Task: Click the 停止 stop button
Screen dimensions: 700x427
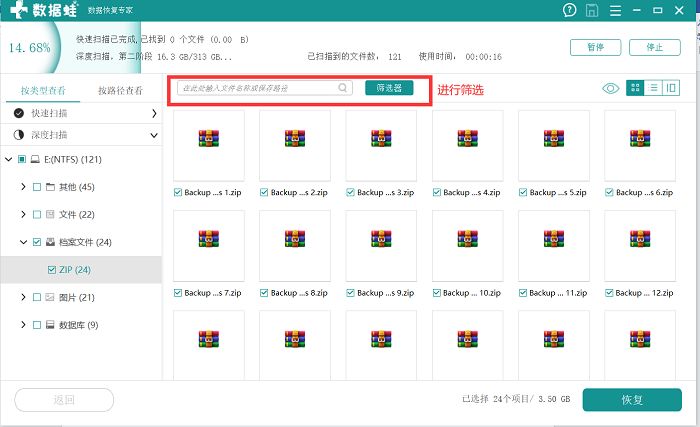Action: (x=655, y=47)
